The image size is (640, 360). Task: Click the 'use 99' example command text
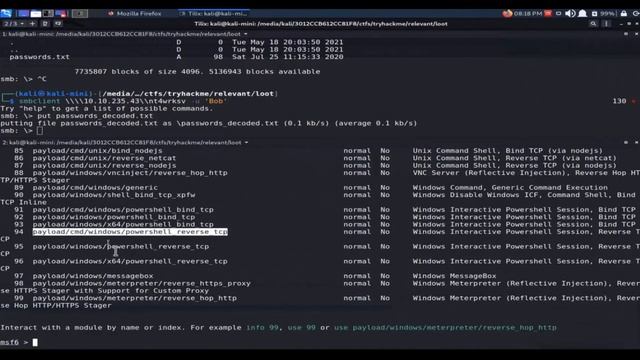301,328
